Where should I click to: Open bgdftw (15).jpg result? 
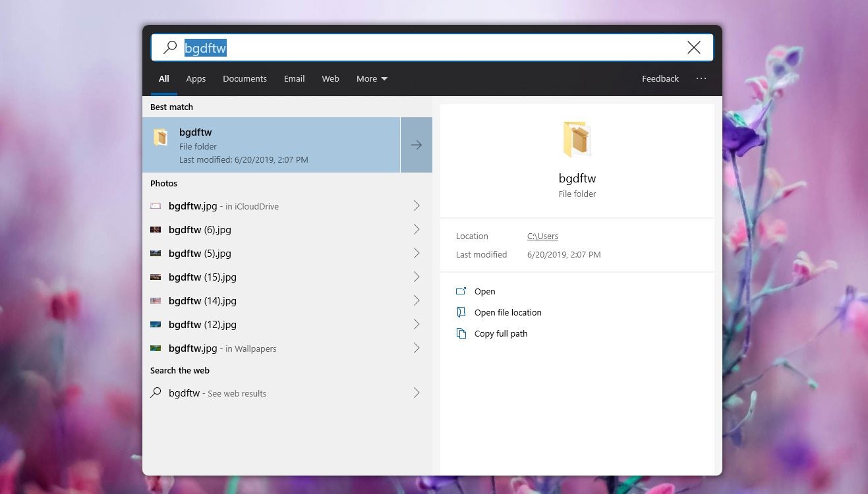[271, 277]
